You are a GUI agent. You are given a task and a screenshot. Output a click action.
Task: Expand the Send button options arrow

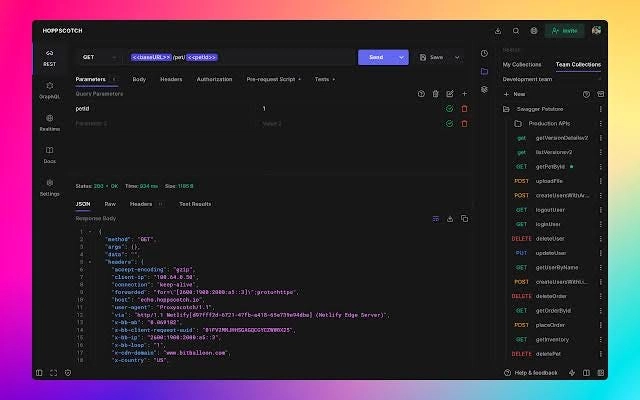point(401,57)
